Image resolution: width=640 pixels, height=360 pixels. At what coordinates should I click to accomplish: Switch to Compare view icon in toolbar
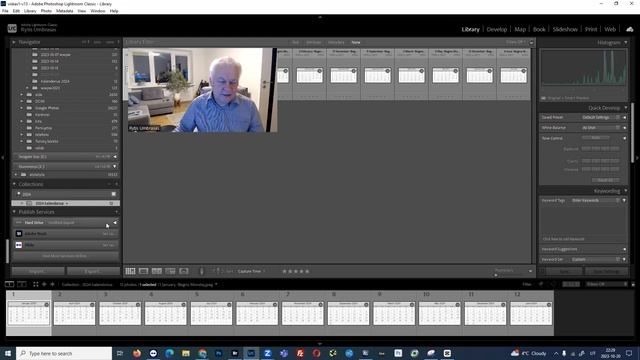[157, 271]
